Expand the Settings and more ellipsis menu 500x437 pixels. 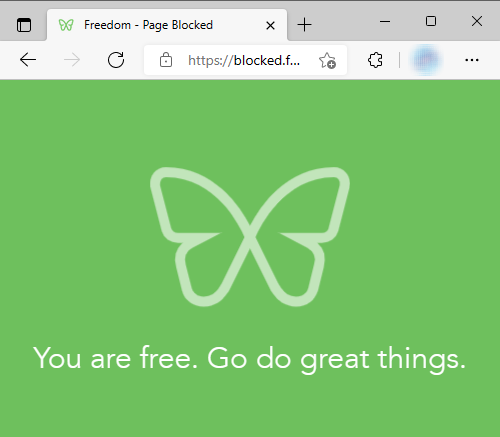point(472,60)
